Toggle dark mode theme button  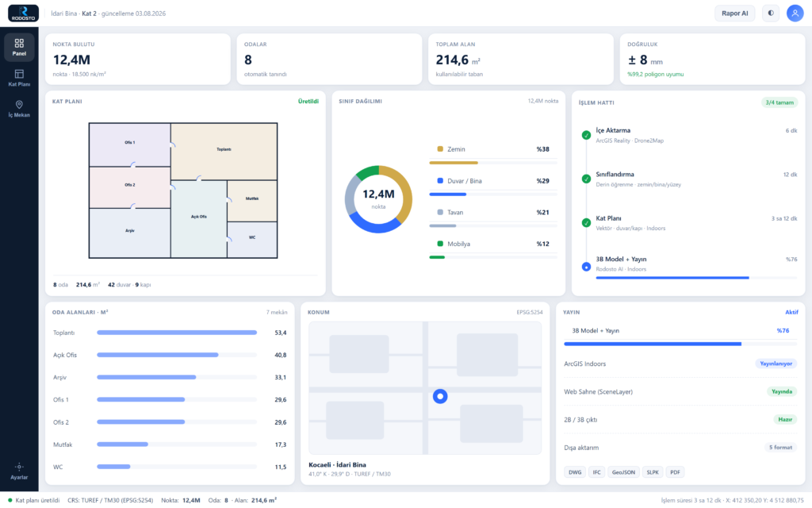pyautogui.click(x=771, y=13)
